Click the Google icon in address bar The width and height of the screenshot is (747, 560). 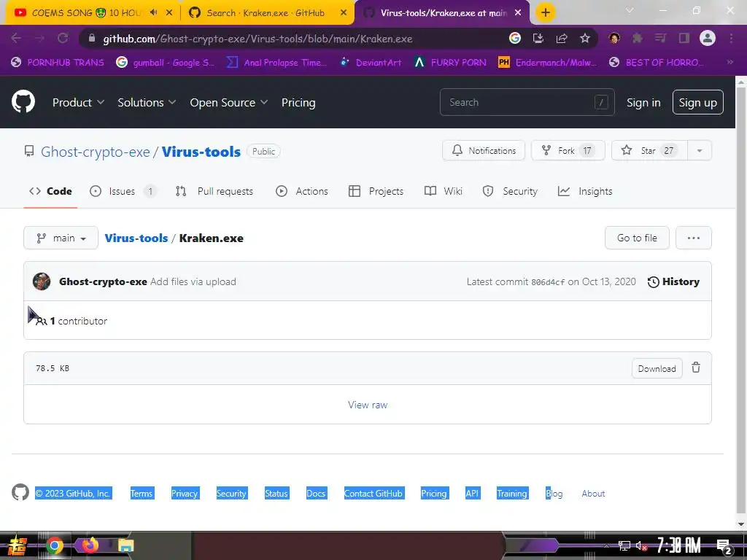[x=515, y=38]
